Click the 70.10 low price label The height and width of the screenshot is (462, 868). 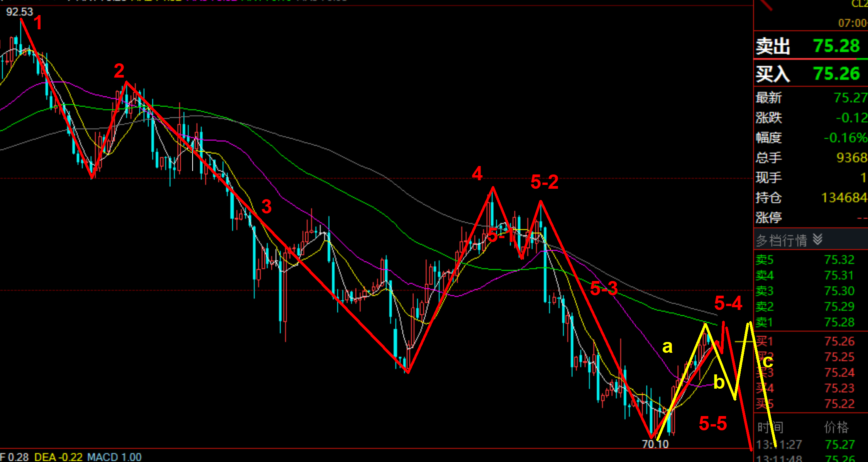coord(655,444)
